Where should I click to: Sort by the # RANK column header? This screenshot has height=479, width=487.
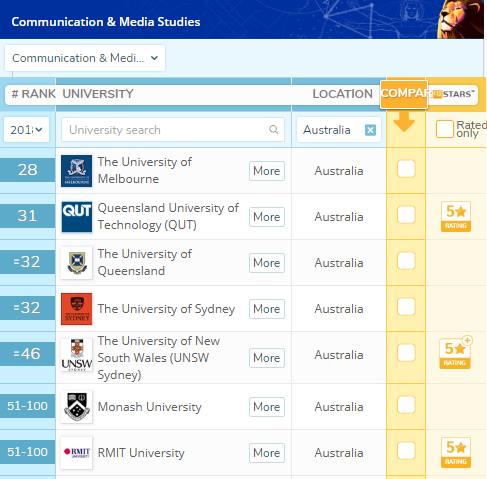click(33, 94)
